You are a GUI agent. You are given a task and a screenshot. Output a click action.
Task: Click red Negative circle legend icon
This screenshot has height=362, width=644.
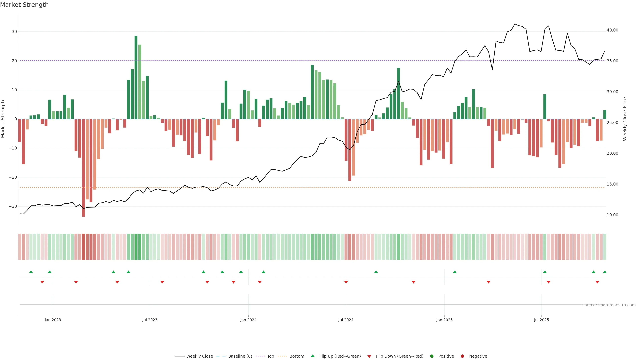click(462, 356)
